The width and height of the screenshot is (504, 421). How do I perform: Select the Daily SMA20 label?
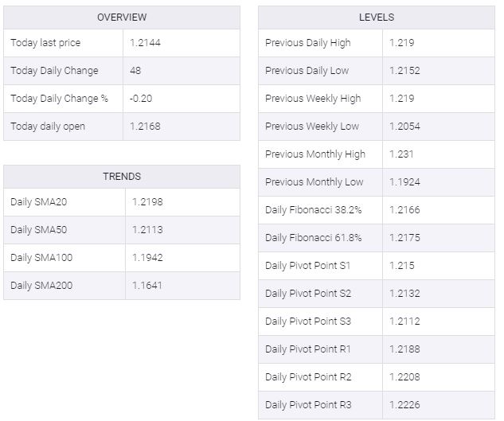click(39, 202)
